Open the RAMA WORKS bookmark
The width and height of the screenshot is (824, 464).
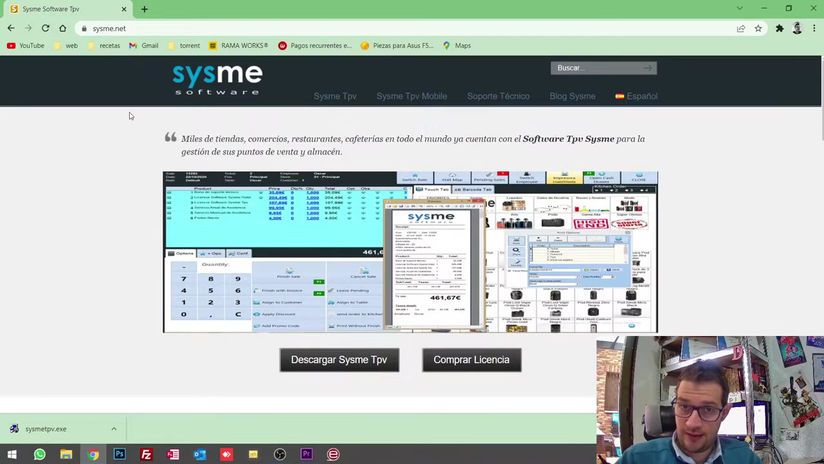239,46
